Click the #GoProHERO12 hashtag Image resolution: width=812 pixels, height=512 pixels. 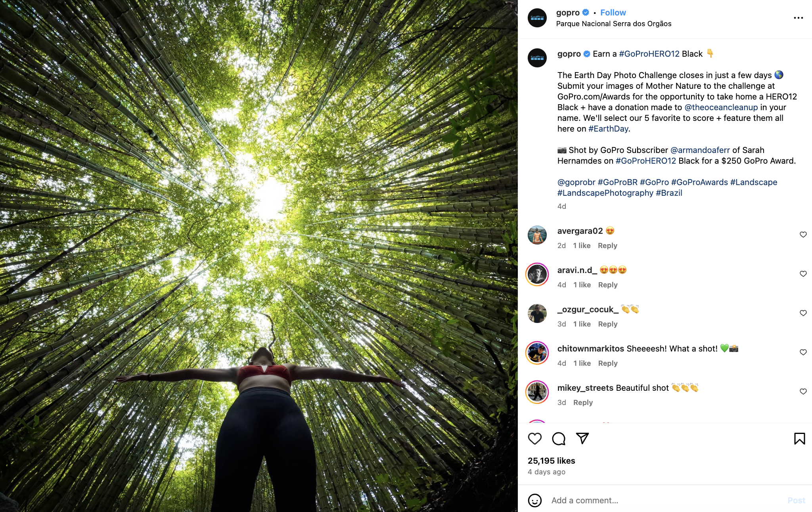[649, 53]
